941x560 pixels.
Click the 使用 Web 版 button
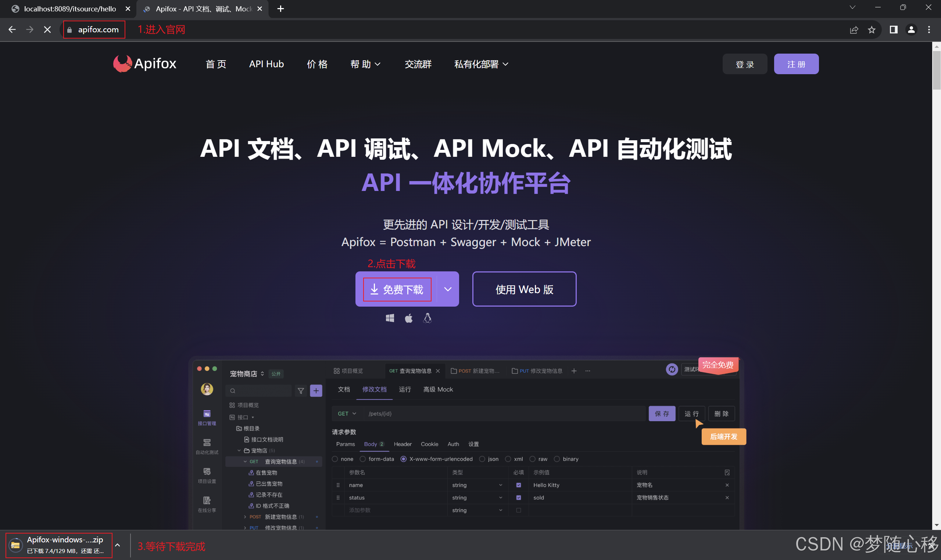click(524, 289)
